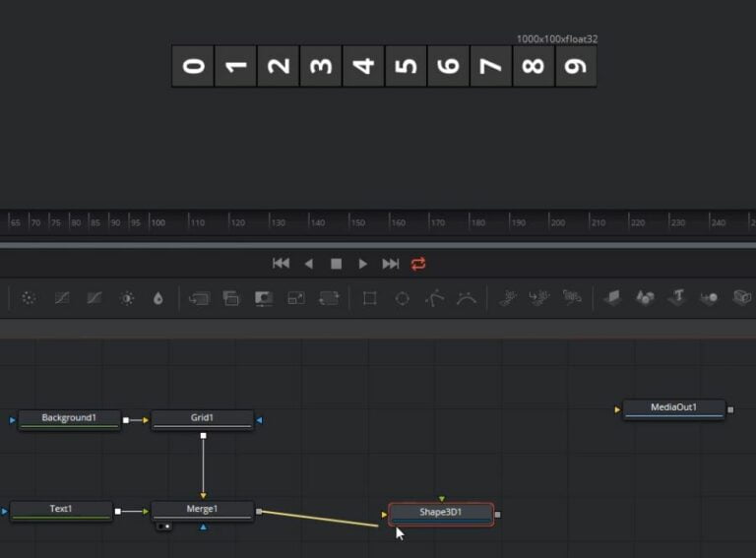Add an Ellipse mask tool
The image size is (756, 558).
402,299
